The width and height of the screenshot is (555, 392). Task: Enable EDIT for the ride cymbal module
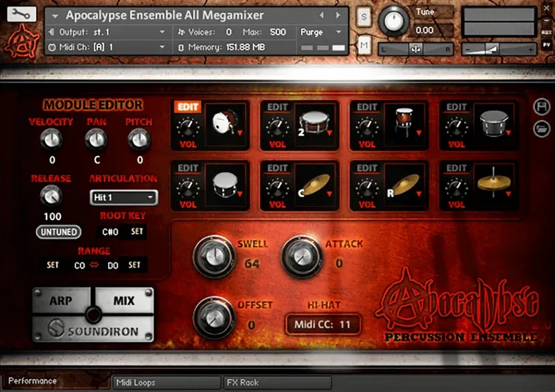(367, 168)
